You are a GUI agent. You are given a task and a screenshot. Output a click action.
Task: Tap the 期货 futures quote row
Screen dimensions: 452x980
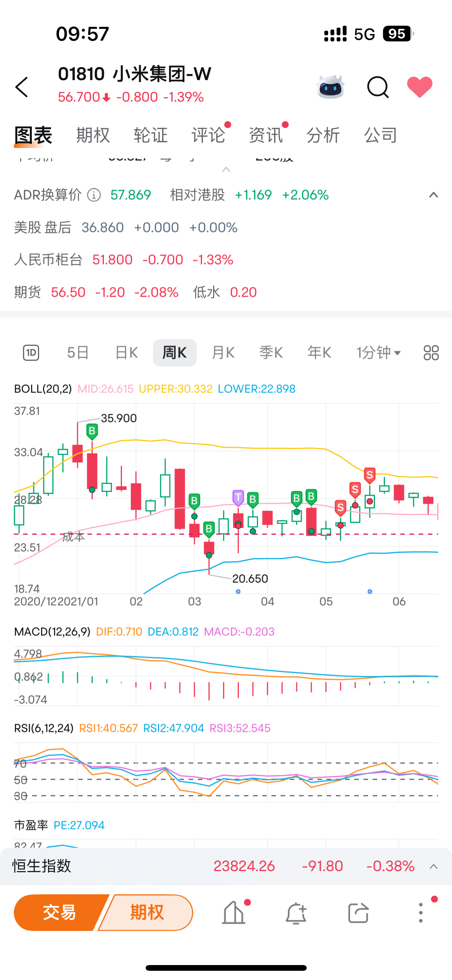click(x=135, y=292)
